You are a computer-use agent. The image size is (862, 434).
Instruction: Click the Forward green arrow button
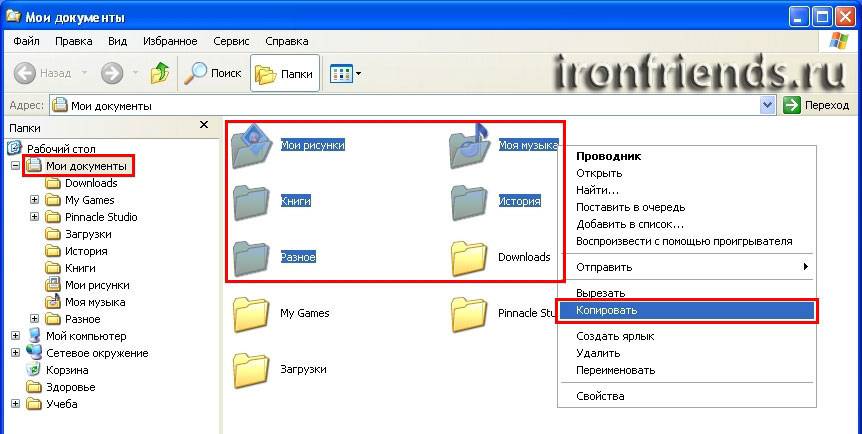click(112, 73)
